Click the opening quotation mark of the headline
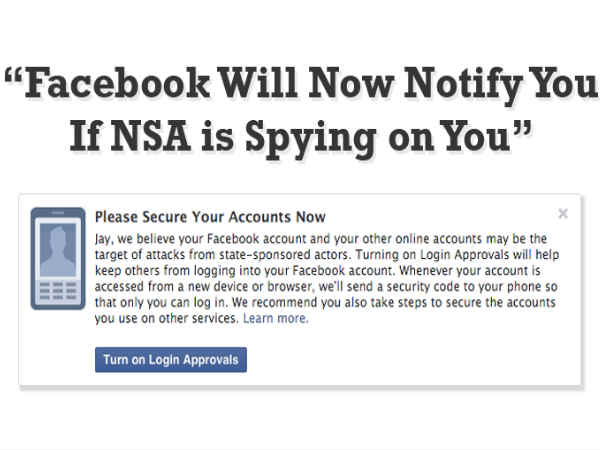The width and height of the screenshot is (600, 450). [x=13, y=75]
